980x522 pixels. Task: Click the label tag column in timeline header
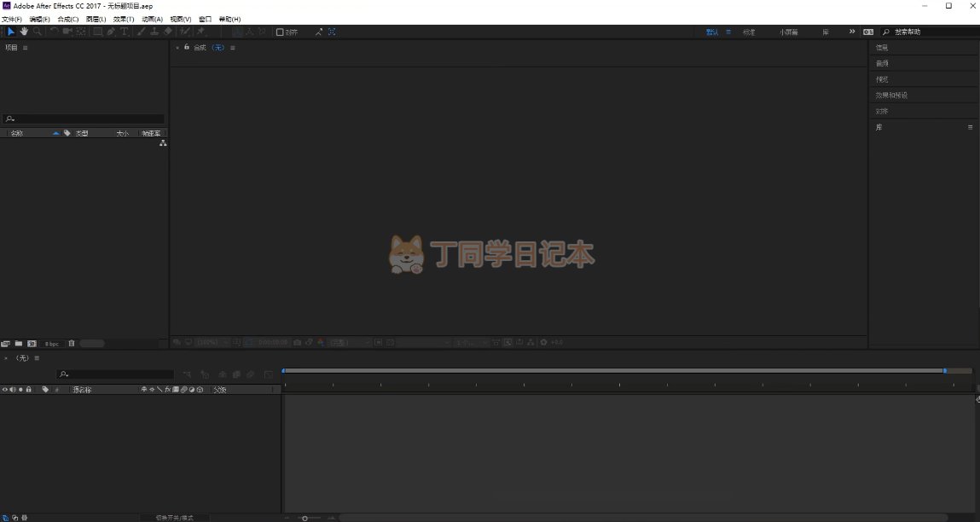45,390
